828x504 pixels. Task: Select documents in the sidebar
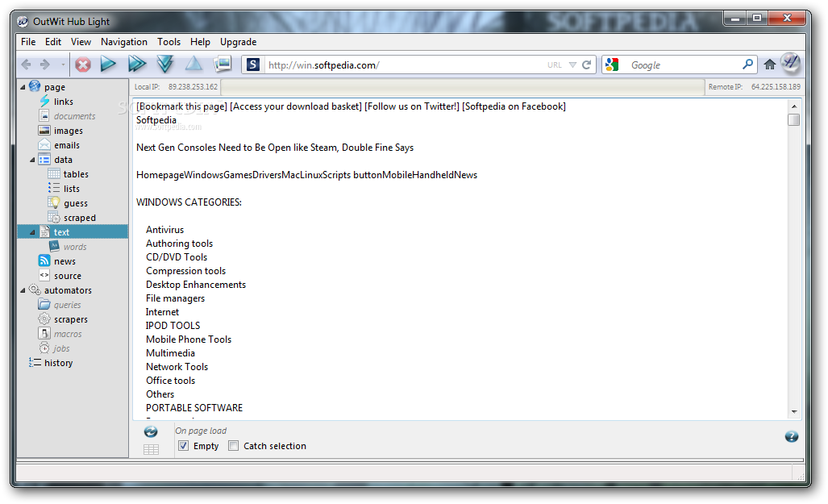(74, 116)
